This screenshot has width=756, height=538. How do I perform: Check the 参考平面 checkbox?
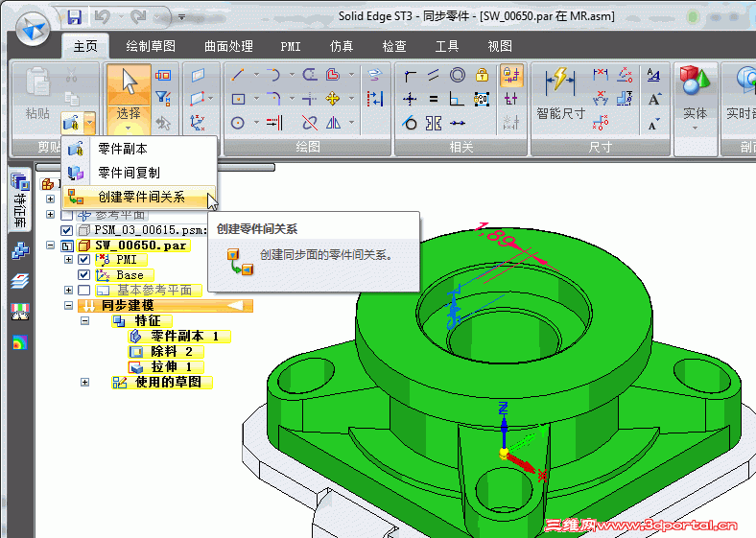(67, 215)
